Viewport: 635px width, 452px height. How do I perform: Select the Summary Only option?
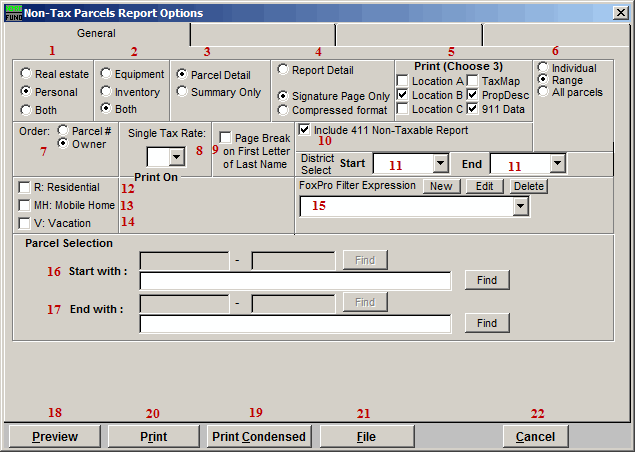pyautogui.click(x=182, y=91)
